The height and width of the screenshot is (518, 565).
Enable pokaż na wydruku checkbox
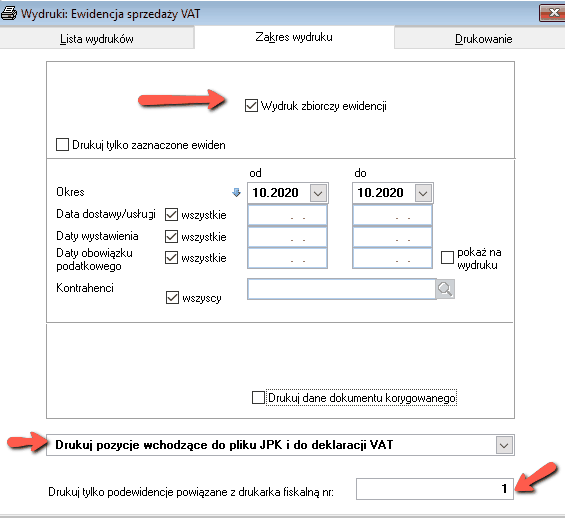click(447, 258)
